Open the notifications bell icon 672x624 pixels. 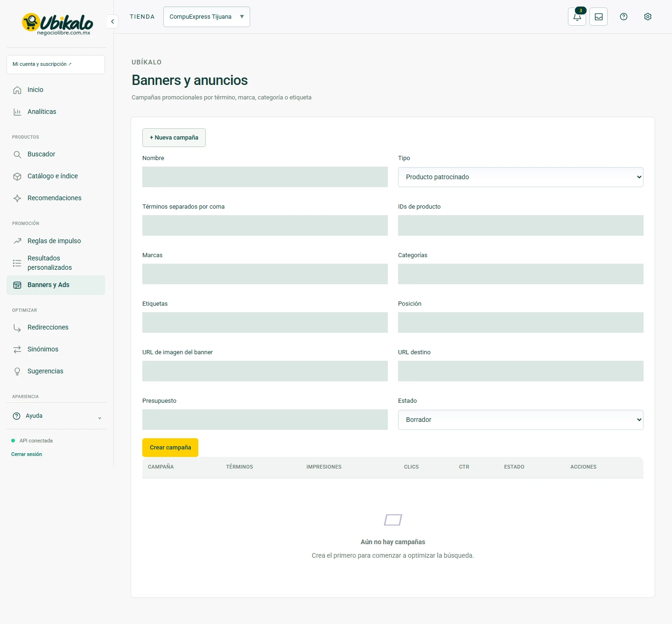tap(577, 17)
